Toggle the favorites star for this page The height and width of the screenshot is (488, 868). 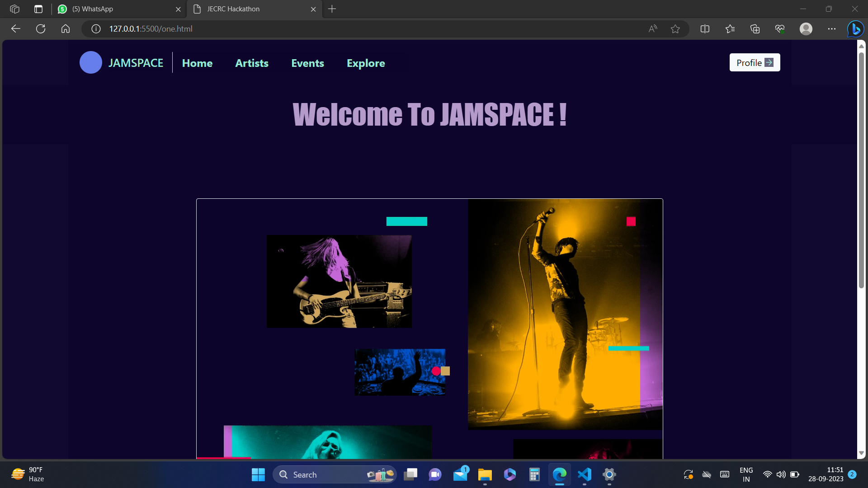click(x=675, y=28)
